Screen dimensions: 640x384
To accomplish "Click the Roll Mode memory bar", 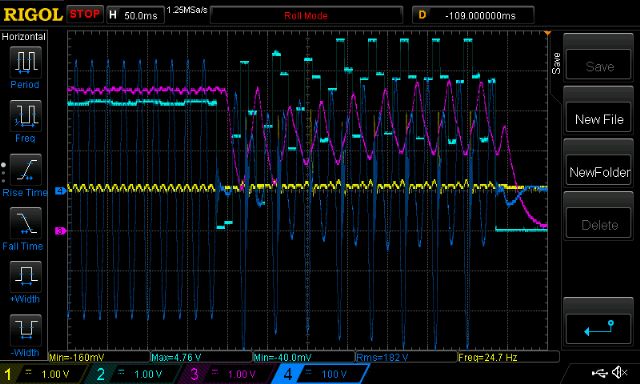I will [x=306, y=16].
